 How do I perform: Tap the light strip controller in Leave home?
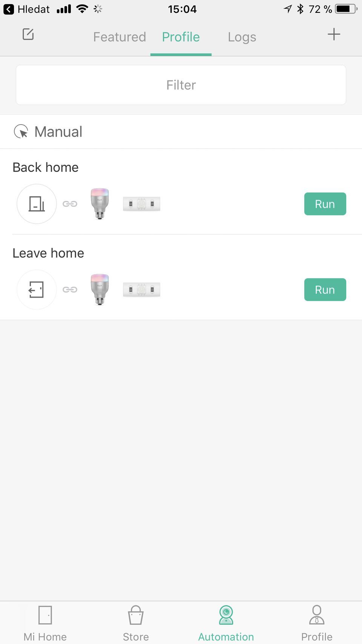click(141, 289)
